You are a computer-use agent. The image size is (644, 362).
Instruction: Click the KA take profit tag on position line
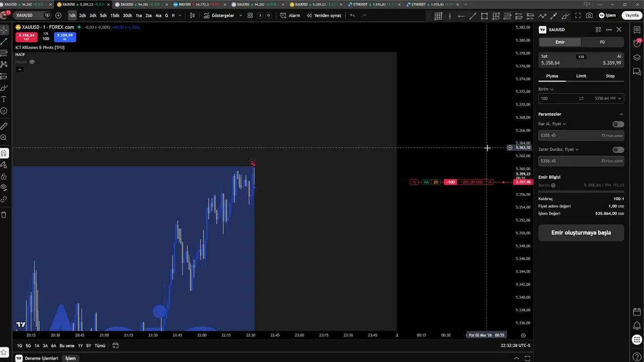tap(427, 182)
